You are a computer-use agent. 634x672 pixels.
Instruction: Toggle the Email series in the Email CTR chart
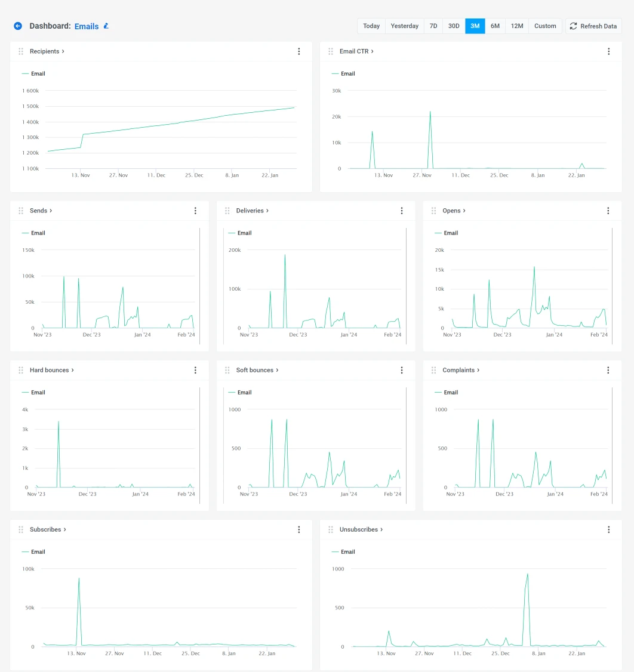pos(343,73)
